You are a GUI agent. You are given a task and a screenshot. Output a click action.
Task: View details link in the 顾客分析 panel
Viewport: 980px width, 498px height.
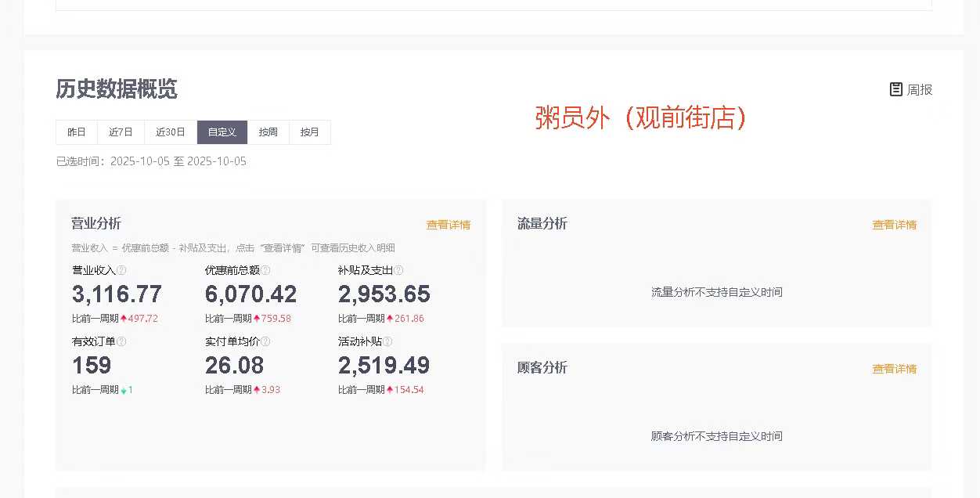point(894,369)
